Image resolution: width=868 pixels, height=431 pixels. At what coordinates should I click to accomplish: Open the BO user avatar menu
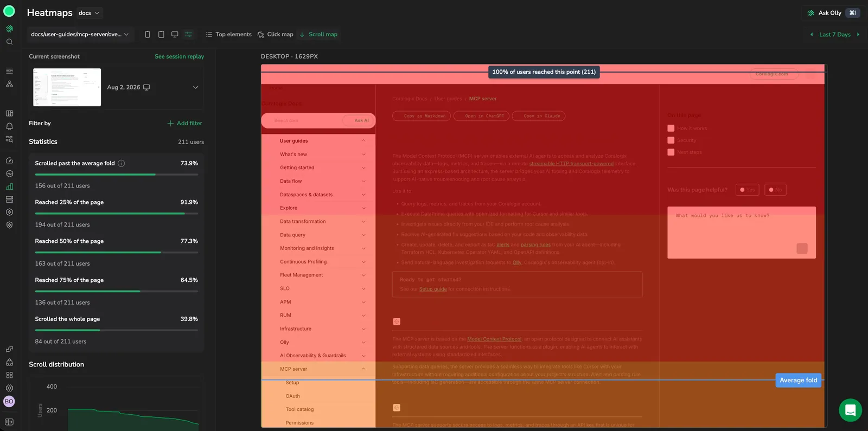[9, 402]
